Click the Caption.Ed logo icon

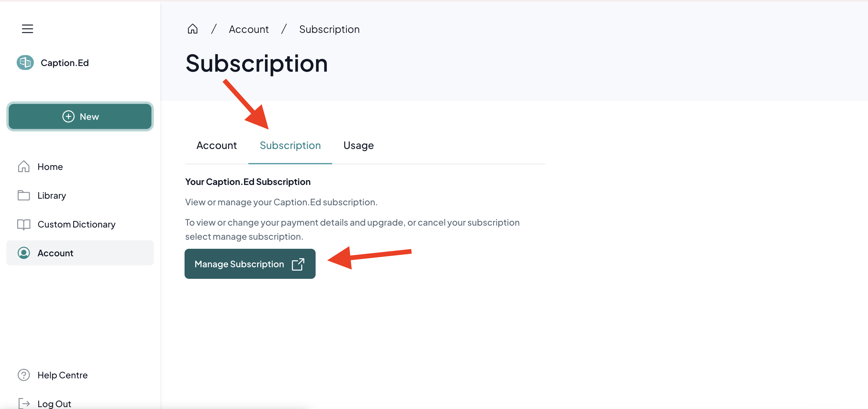pyautogui.click(x=25, y=62)
